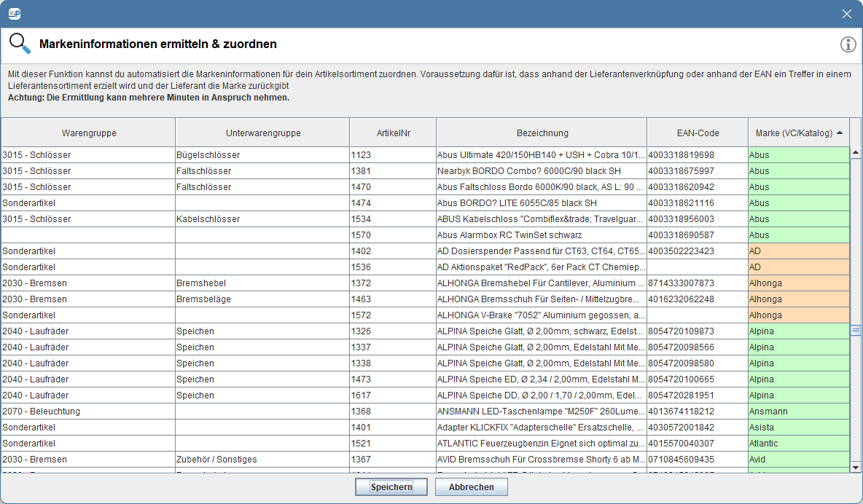
Task: Select article number 1402 cell
Action: [x=393, y=251]
